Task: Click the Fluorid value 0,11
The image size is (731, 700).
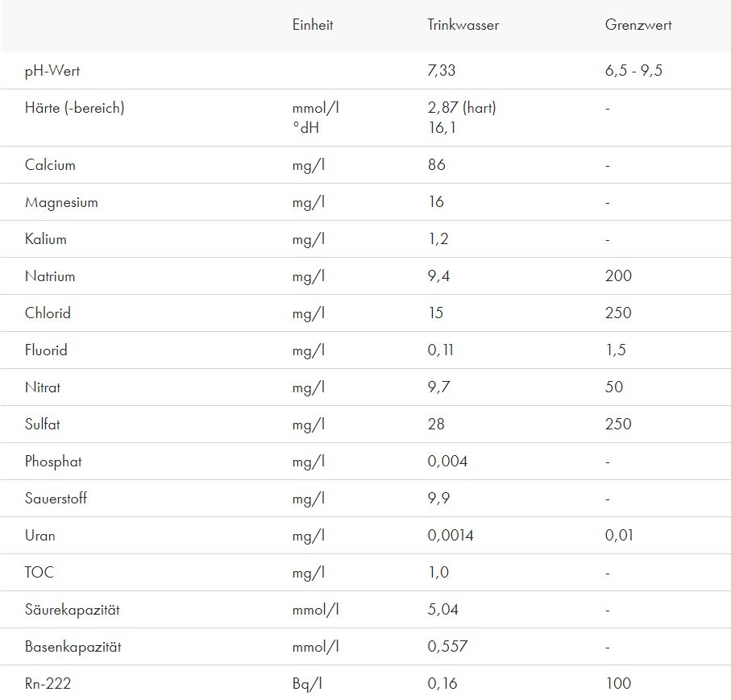Action: click(440, 350)
